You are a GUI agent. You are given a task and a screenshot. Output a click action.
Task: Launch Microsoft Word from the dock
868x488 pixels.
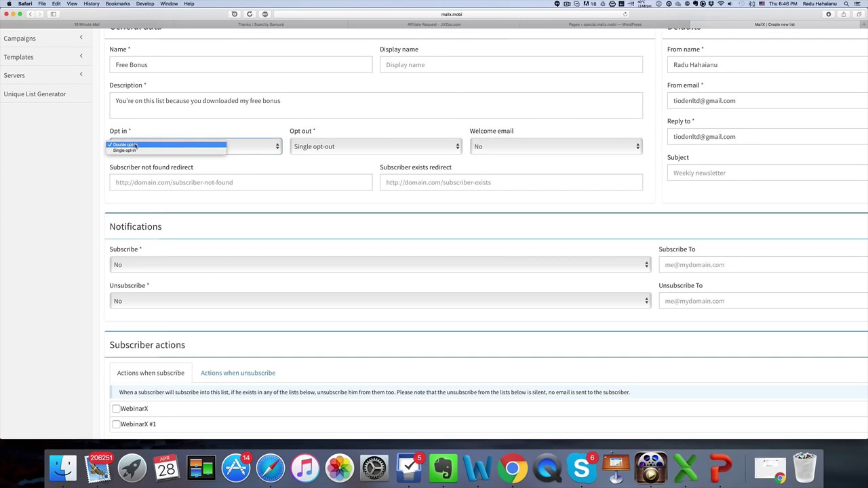click(x=478, y=468)
